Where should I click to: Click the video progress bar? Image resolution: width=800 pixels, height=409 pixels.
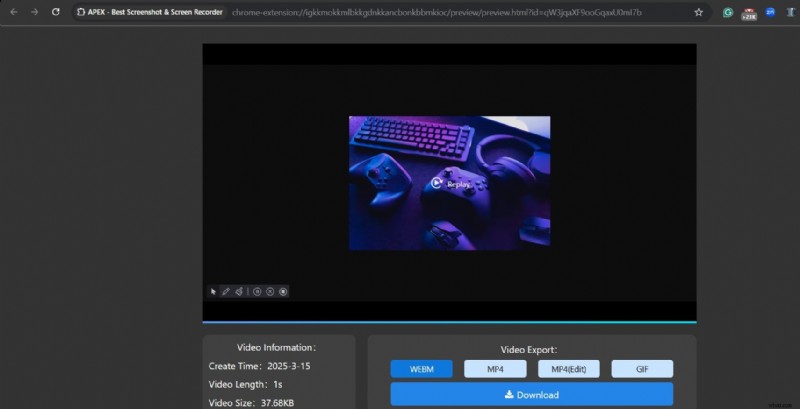point(449,322)
